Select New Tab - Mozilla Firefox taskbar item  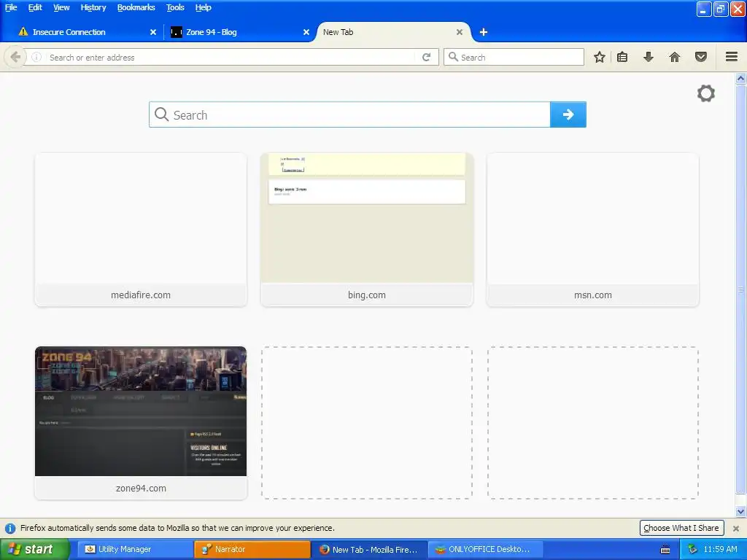pyautogui.click(x=369, y=549)
